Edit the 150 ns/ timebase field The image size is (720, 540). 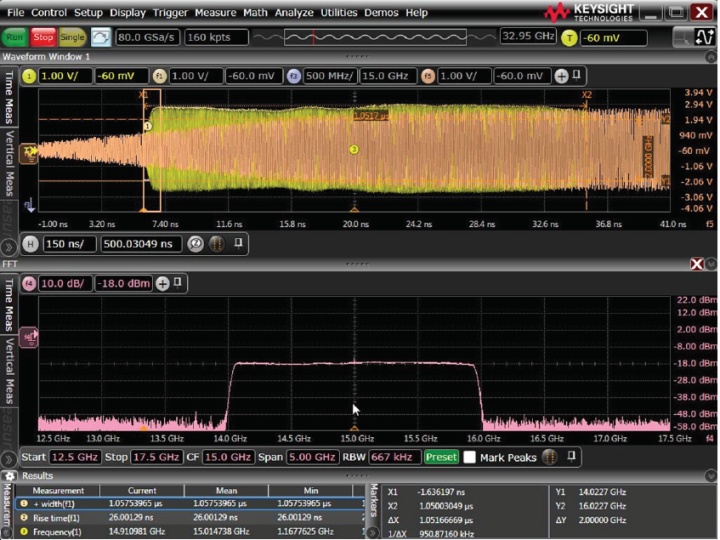click(69, 244)
